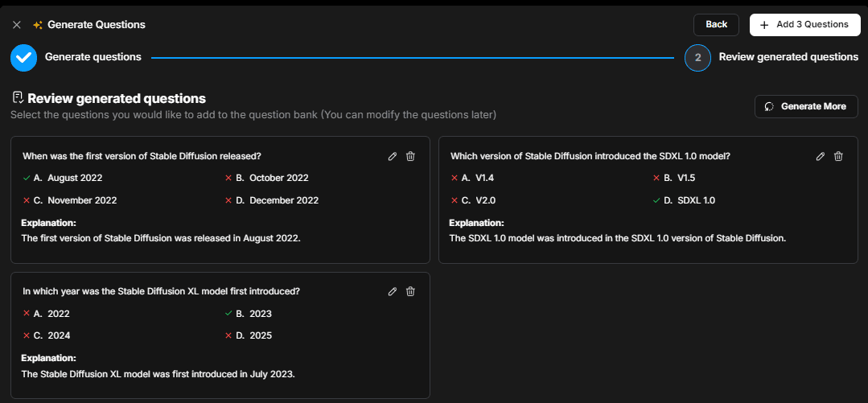Click the red X next to V2.0
The width and height of the screenshot is (868, 403).
(454, 200)
